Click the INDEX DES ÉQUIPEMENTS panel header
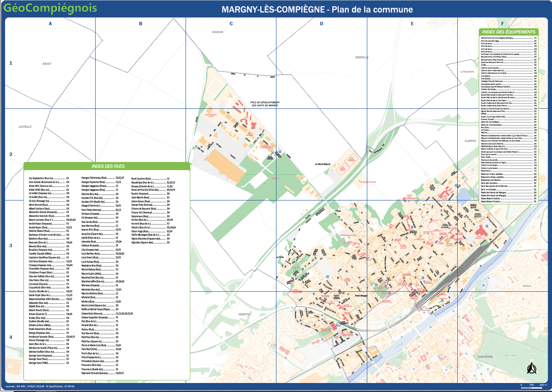Viewport: 552px width, 392px height. point(508,31)
